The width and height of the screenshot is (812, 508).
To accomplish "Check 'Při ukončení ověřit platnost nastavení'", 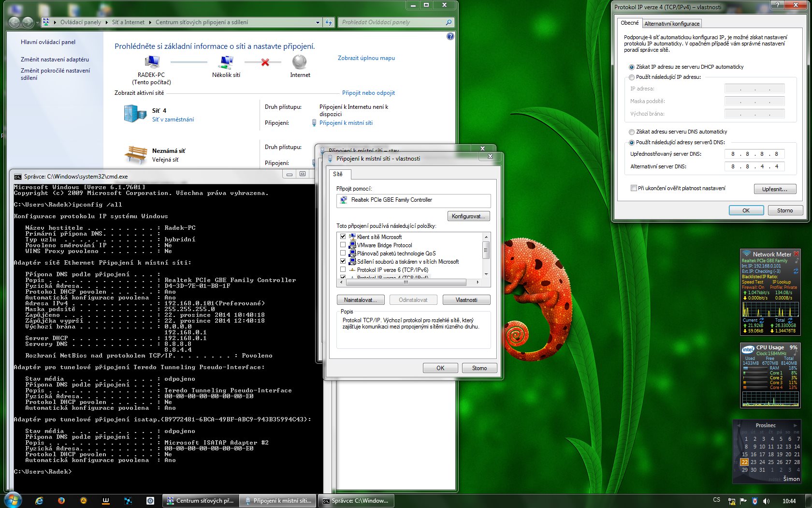I will coord(633,188).
